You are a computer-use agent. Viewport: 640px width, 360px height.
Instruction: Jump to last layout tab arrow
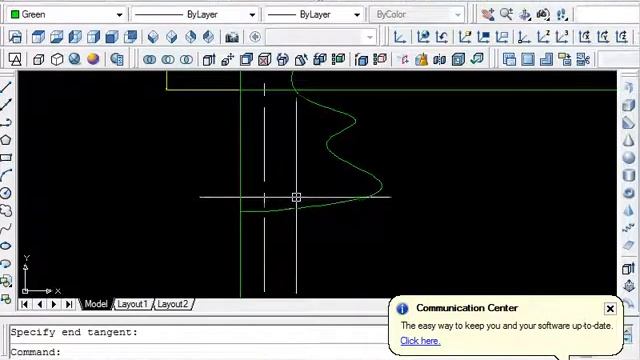(69, 304)
